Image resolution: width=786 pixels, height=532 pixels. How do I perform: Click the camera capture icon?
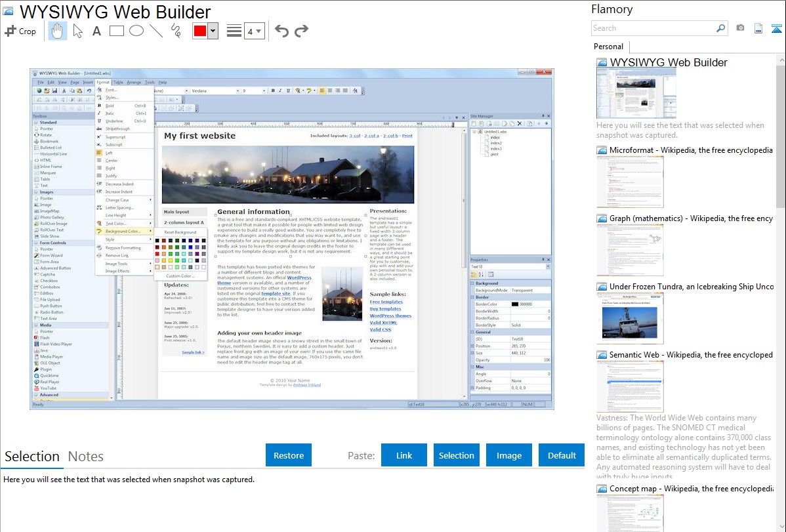point(740,28)
